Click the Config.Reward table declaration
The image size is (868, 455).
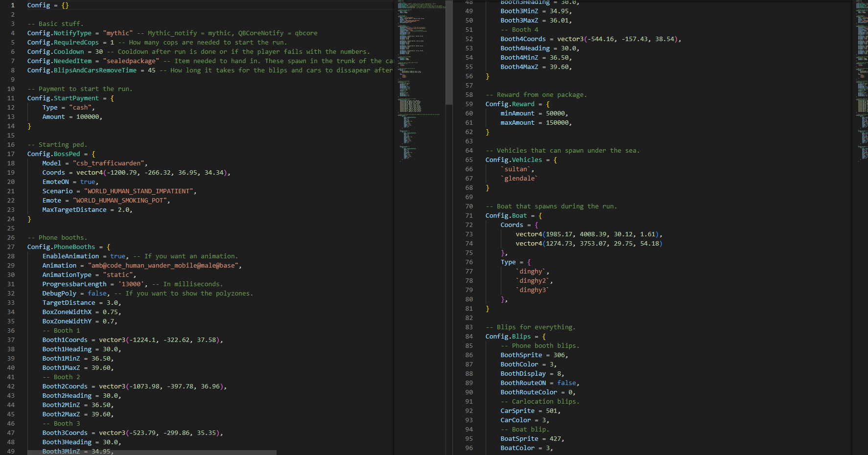point(510,104)
